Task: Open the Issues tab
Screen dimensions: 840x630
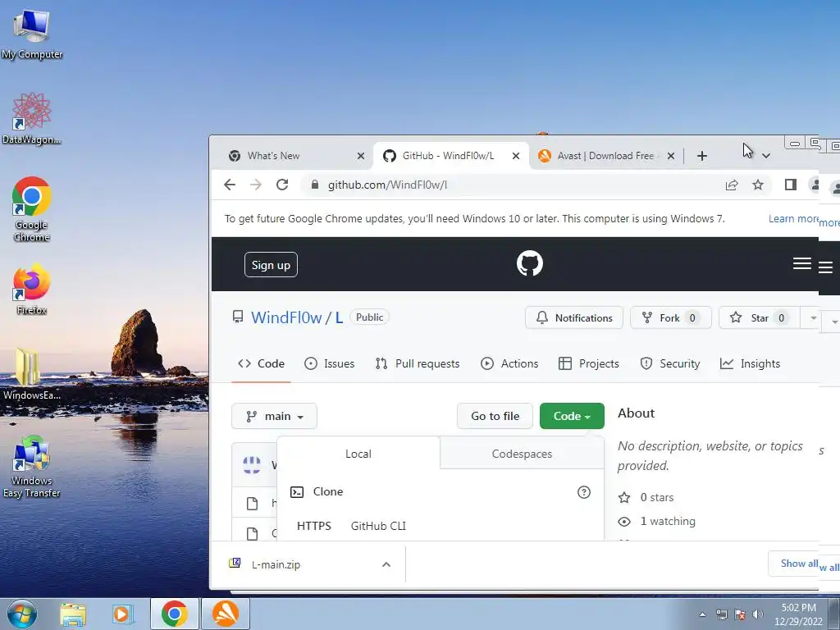Action: 329,363
